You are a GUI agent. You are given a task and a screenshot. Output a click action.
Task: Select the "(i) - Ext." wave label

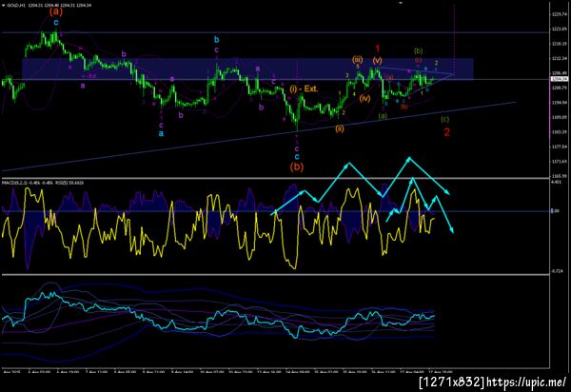(304, 88)
